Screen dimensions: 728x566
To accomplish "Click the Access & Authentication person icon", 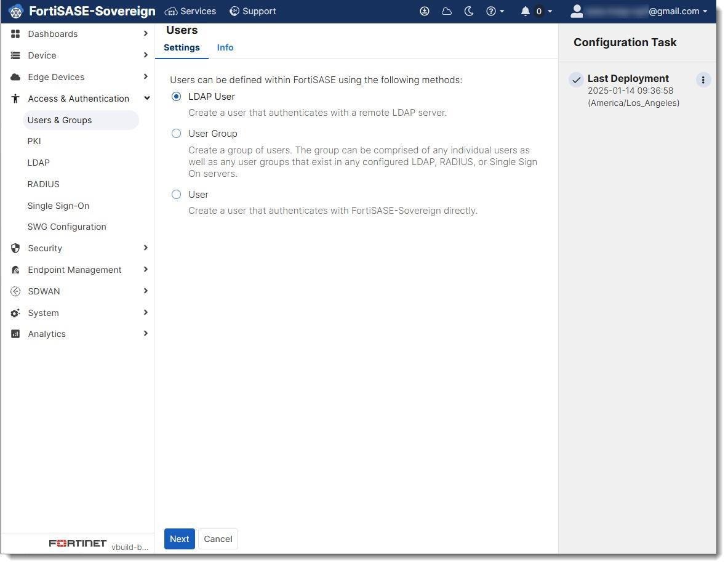I will pyautogui.click(x=15, y=99).
